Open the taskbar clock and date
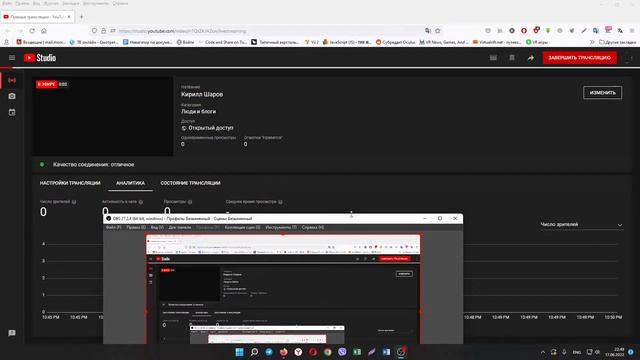 click(x=615, y=352)
